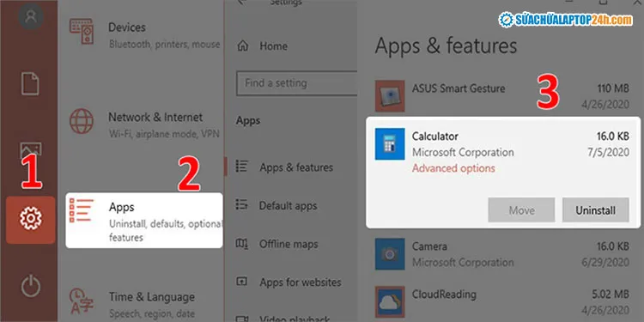Viewport: 644px width, 322px height.
Task: Click the user account avatar icon
Action: pos(31,16)
